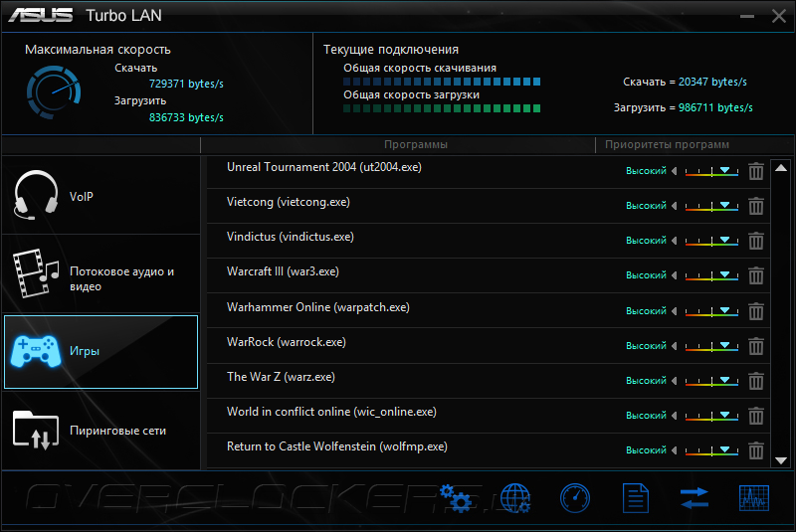Remove The War Z using trash icon
This screenshot has width=796, height=532.
(x=756, y=381)
